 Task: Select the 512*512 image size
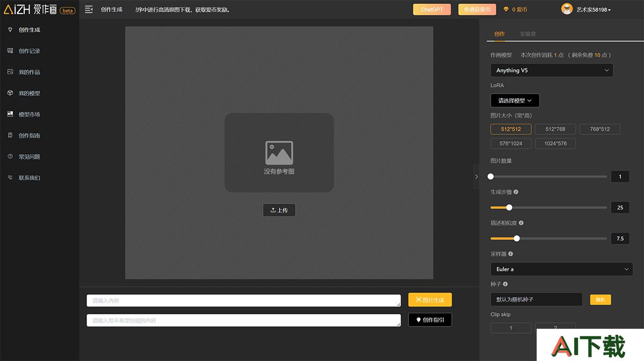(x=511, y=129)
